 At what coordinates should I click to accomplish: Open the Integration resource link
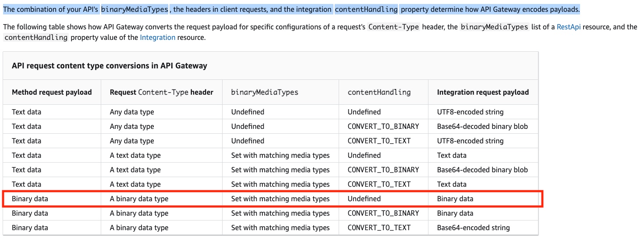tap(158, 37)
